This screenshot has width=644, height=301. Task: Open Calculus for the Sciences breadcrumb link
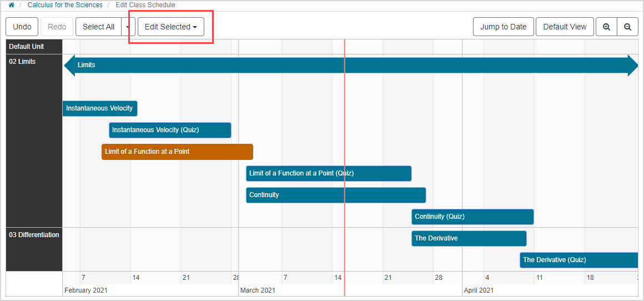coord(65,5)
